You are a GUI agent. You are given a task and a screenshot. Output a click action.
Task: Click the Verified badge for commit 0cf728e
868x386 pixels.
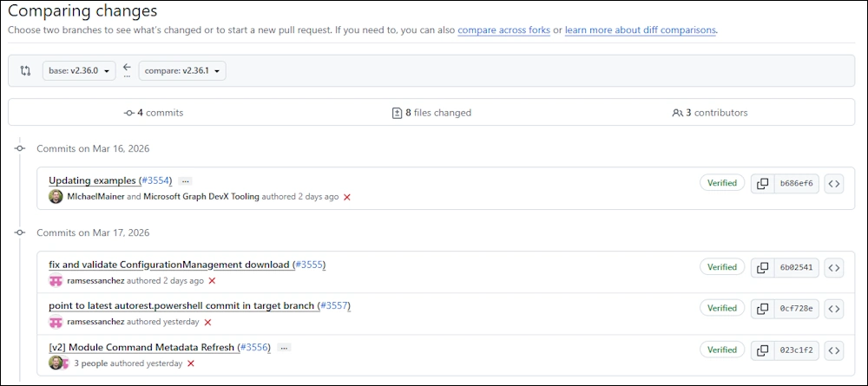tap(721, 308)
